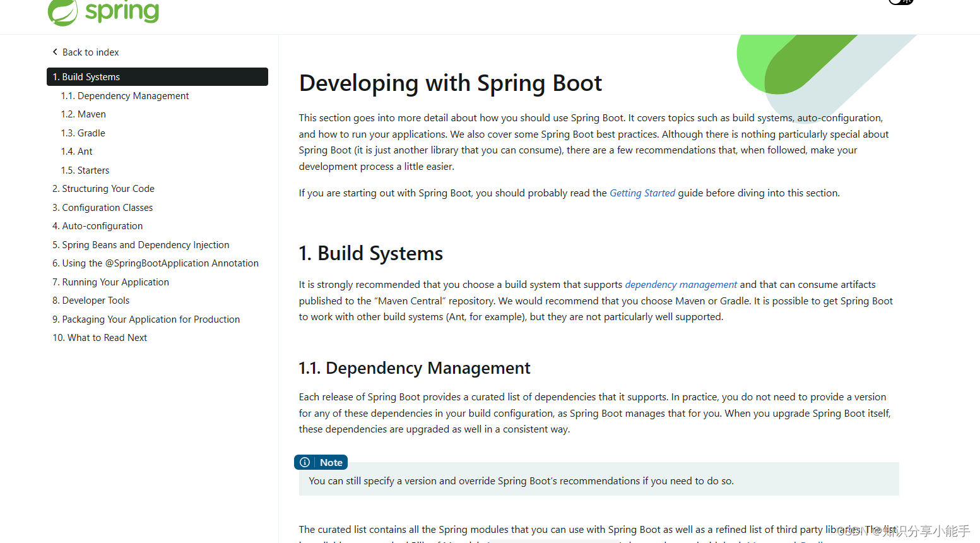Open 1.3. Gradle sidebar entry

coord(83,133)
